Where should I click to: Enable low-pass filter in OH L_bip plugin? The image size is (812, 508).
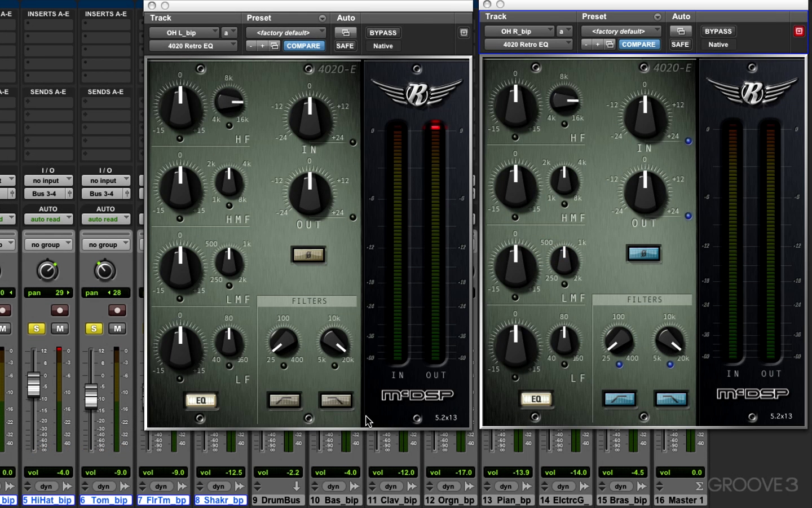(336, 400)
